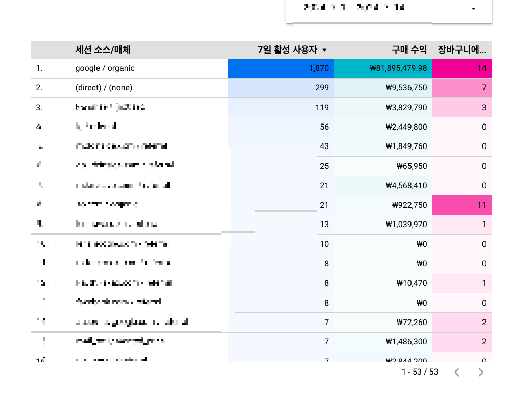
Task: Select the ₩9,536,750 revenue cell
Action: (384, 88)
